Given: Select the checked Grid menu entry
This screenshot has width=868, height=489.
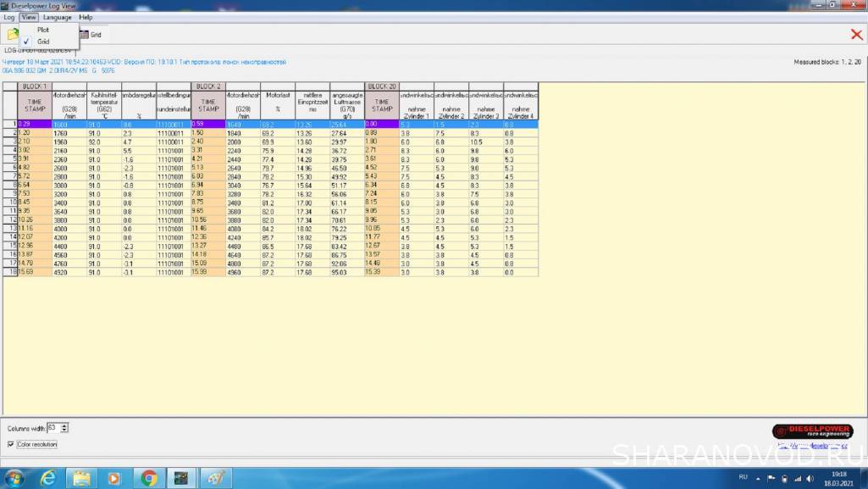Looking at the screenshot, I should (x=43, y=41).
